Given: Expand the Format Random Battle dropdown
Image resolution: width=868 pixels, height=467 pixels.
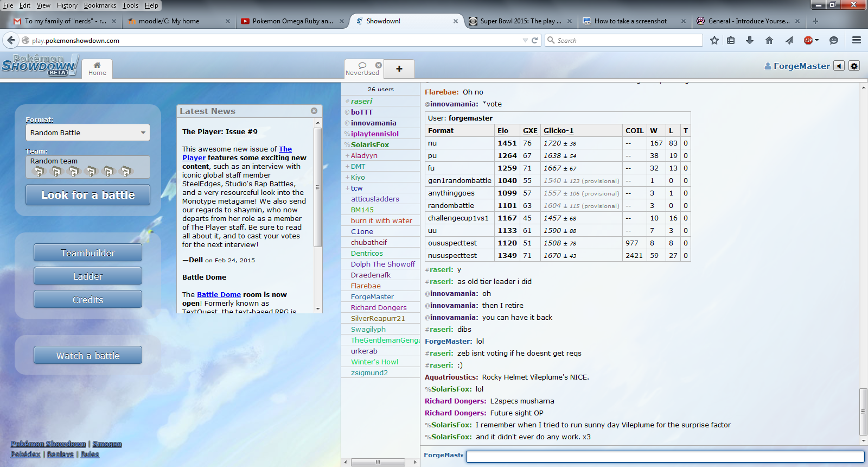Looking at the screenshot, I should click(88, 132).
